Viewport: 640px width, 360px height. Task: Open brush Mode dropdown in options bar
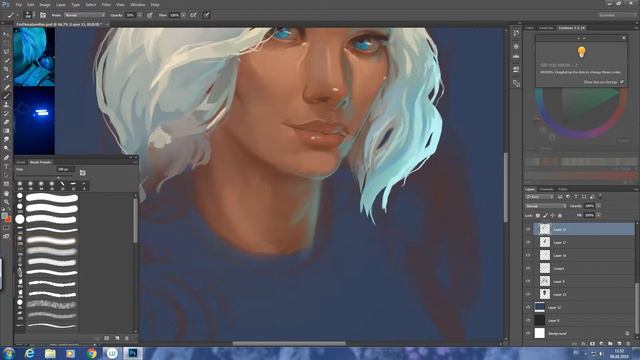coord(84,15)
